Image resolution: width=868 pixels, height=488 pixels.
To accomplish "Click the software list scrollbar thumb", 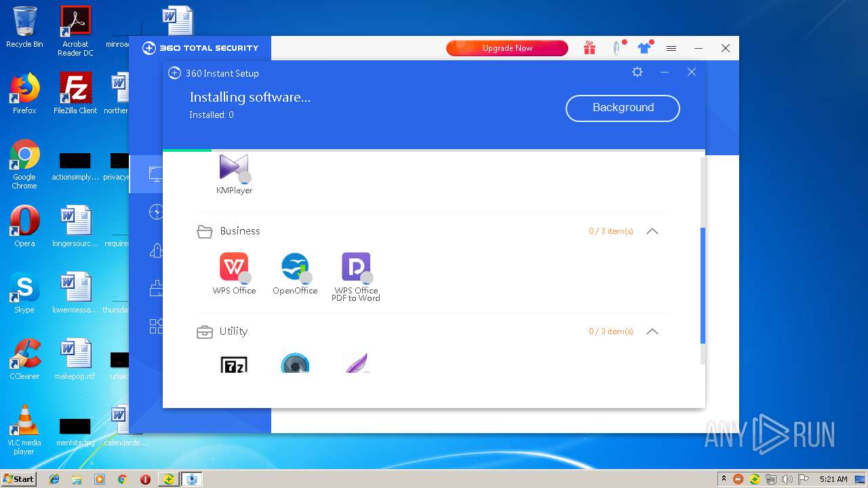I will click(703, 285).
